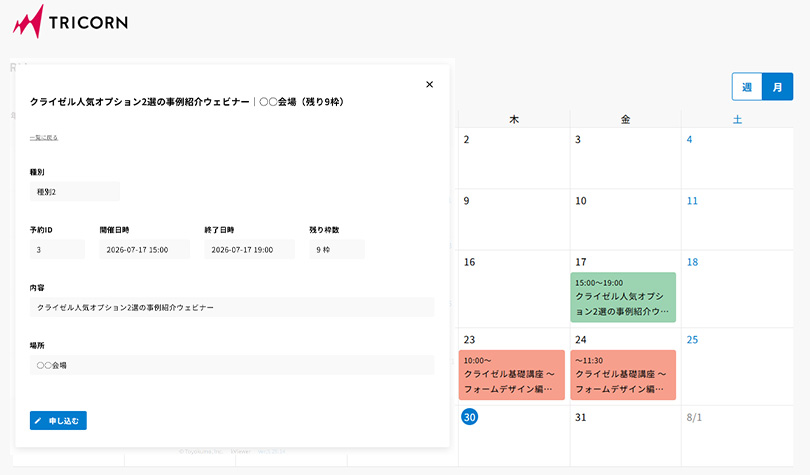Click the TRICORN logo

70,22
